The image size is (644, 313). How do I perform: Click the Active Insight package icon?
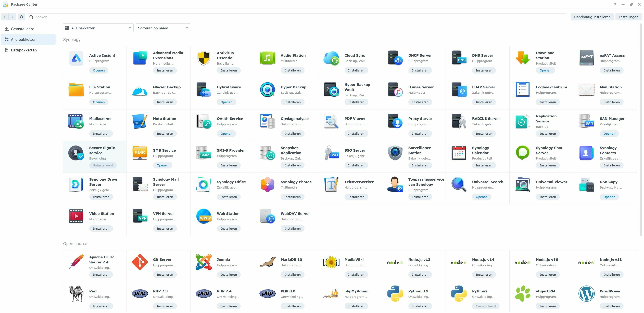[76, 58]
